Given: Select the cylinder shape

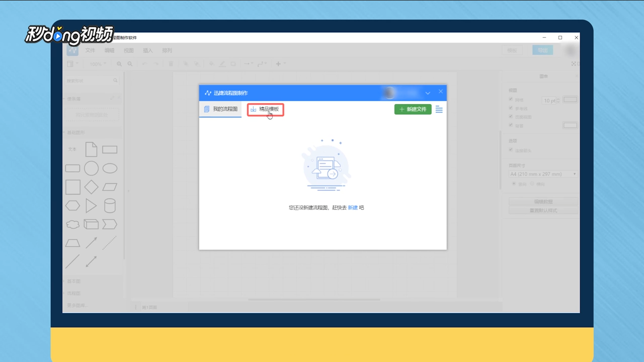Looking at the screenshot, I should coord(110,206).
